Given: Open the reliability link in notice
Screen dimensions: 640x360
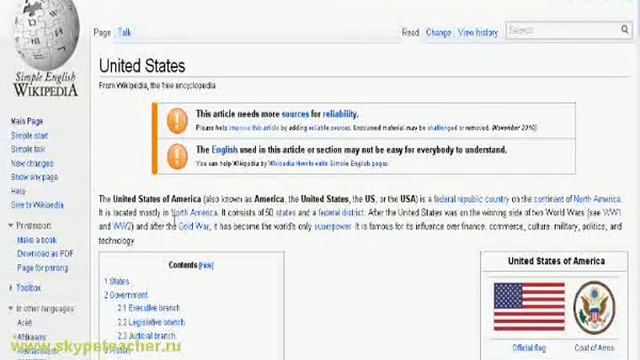Looking at the screenshot, I should click(340, 114).
